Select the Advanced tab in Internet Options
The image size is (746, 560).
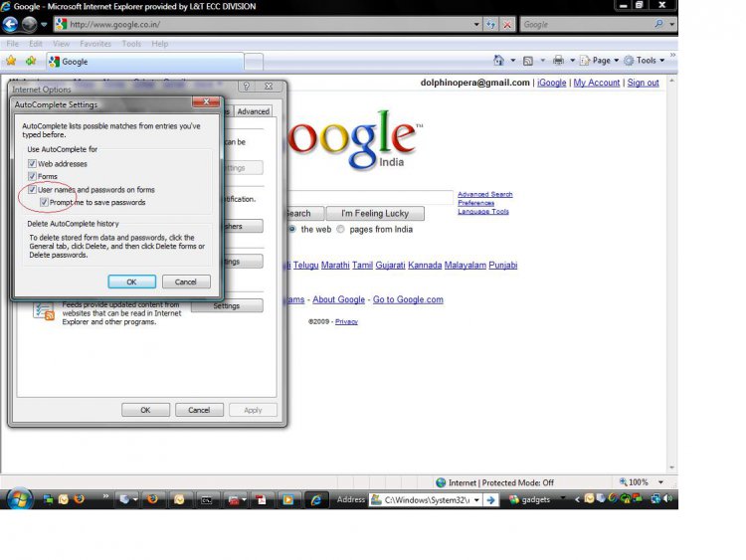[x=253, y=111]
